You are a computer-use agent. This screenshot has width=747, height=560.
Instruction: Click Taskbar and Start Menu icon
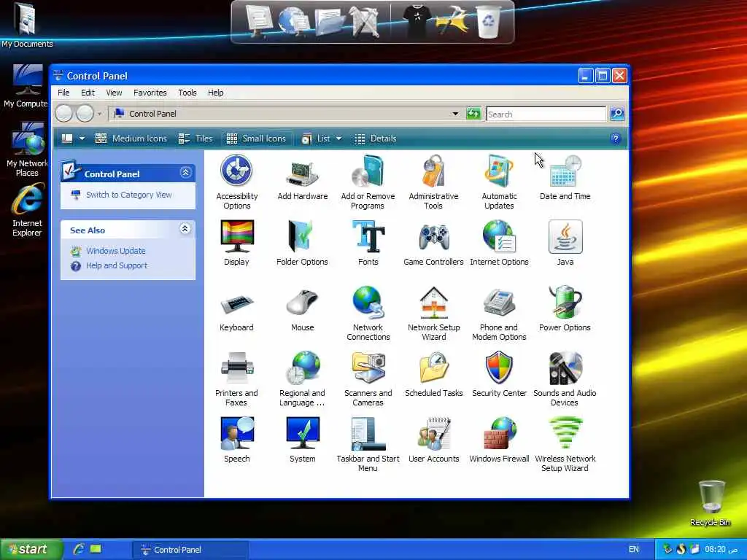tap(368, 444)
